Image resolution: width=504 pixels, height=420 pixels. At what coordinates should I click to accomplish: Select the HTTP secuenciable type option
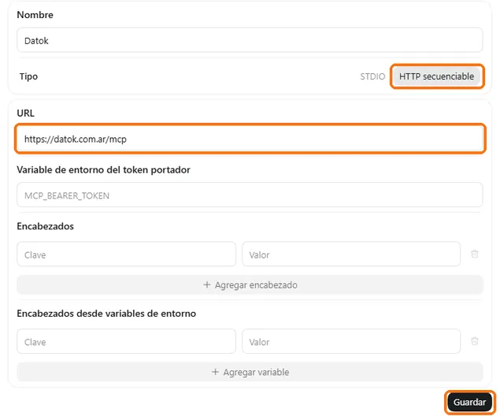click(x=436, y=76)
